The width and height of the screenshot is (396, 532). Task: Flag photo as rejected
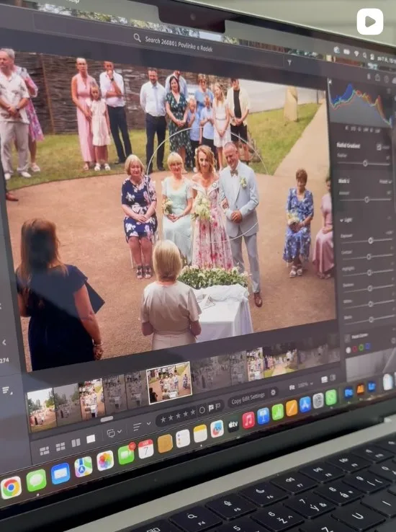(x=218, y=406)
